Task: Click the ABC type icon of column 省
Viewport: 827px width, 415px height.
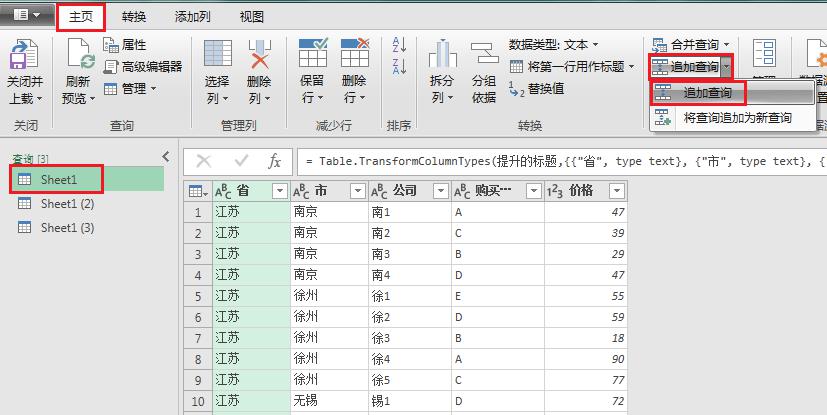Action: pyautogui.click(x=223, y=191)
